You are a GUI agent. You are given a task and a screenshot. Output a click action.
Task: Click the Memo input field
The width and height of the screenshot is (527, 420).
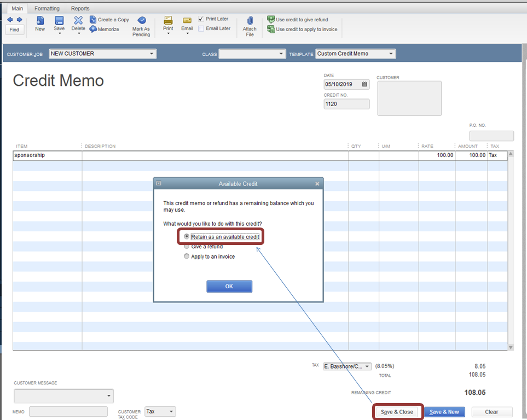coord(68,412)
